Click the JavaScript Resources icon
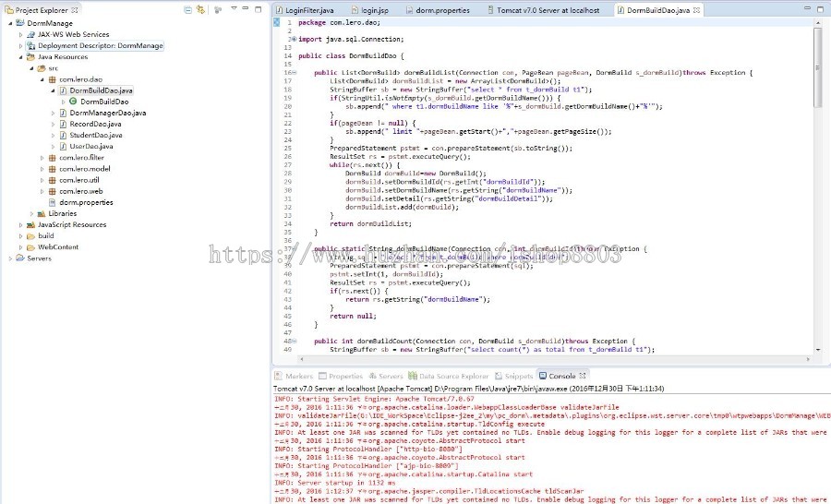 (x=30, y=224)
